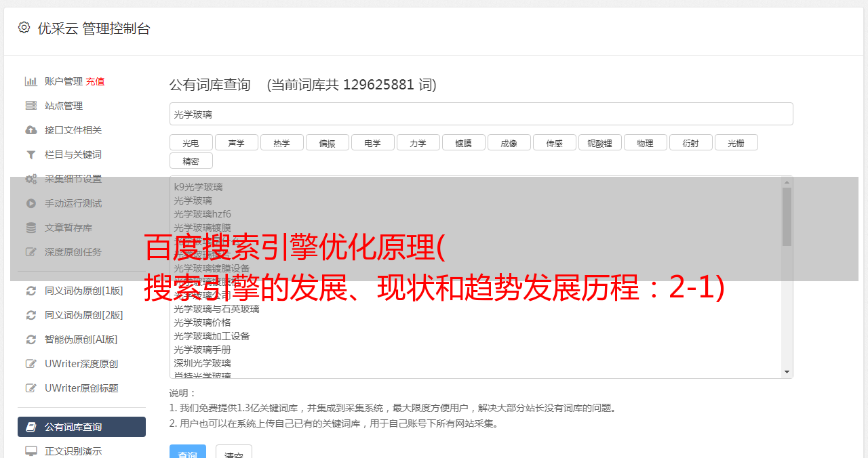Image resolution: width=868 pixels, height=458 pixels.
Task: Click the server icon for 站点管理
Action: pyautogui.click(x=31, y=106)
